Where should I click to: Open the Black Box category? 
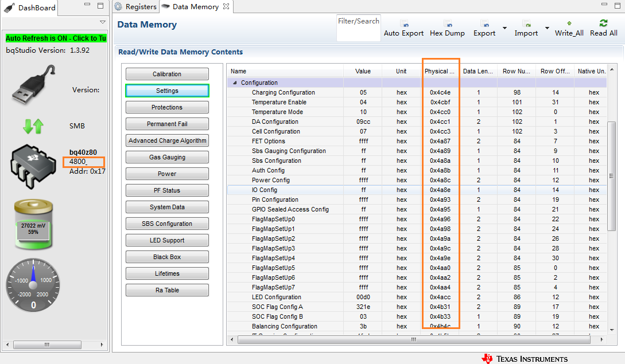click(x=167, y=257)
